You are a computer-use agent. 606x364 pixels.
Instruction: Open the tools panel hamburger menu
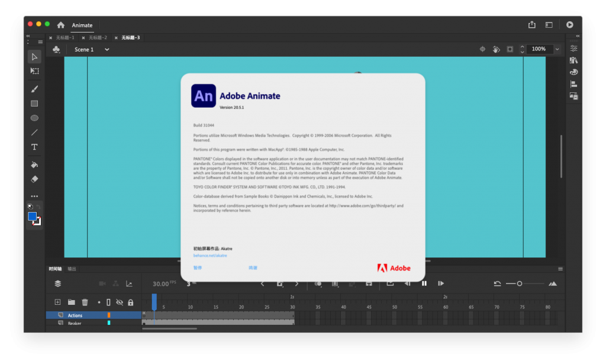tap(40, 42)
